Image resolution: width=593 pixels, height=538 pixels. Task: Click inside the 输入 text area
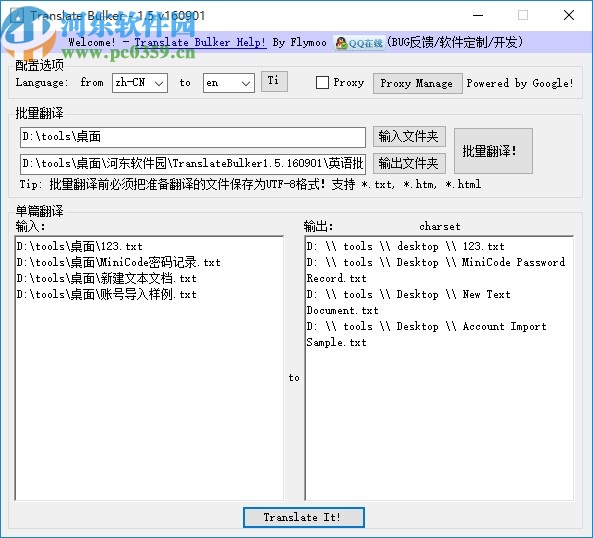point(149,368)
